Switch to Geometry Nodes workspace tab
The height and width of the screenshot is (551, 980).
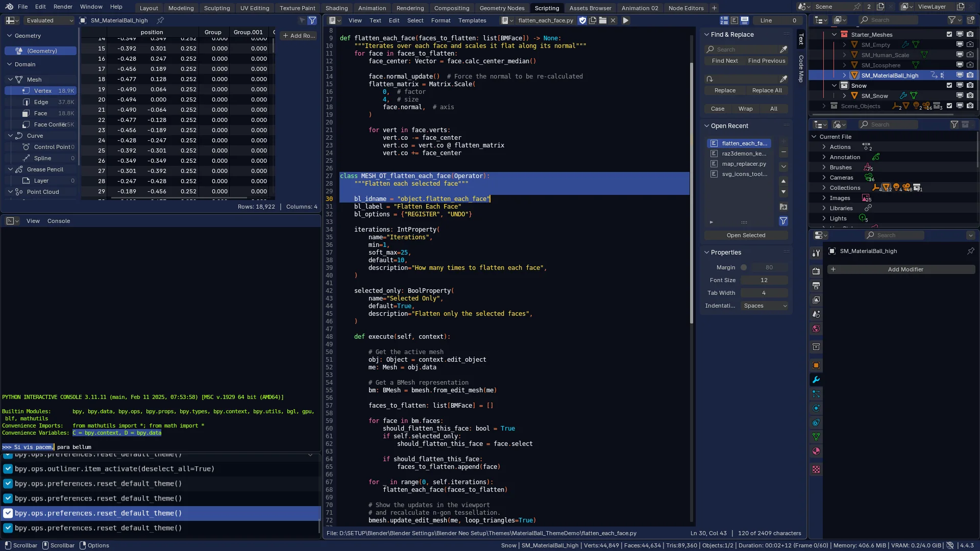502,8
